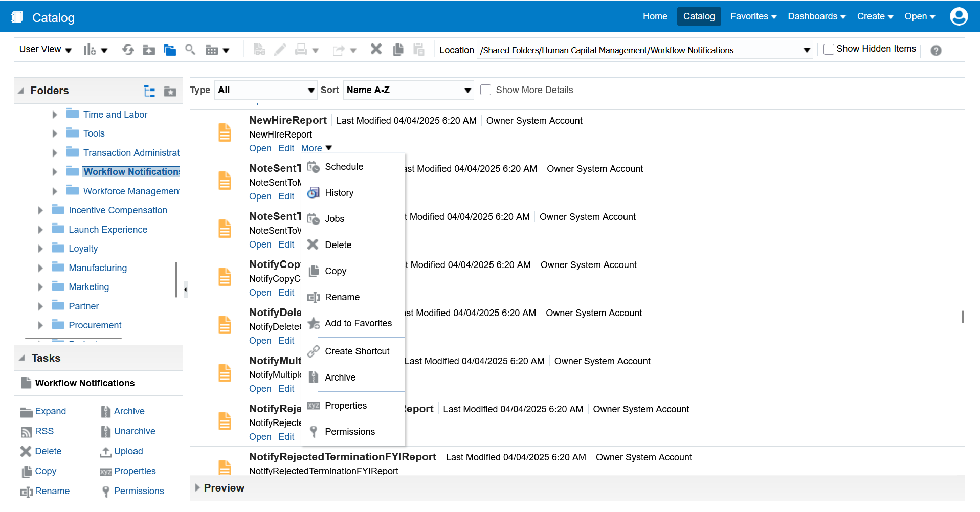The height and width of the screenshot is (512, 980).
Task: Select the Launch Experience folder
Action: (x=108, y=230)
